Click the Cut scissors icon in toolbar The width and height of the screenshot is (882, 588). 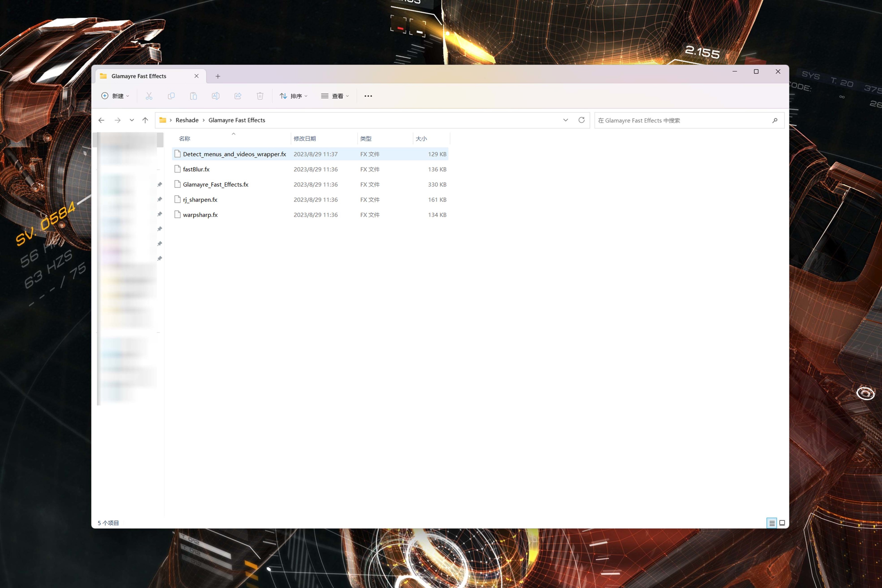[x=149, y=96]
